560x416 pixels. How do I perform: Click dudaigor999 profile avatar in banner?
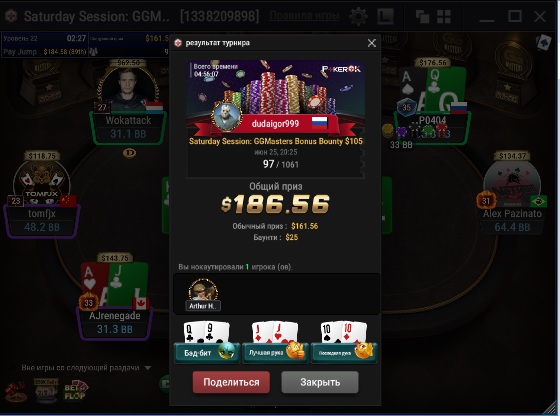[227, 117]
